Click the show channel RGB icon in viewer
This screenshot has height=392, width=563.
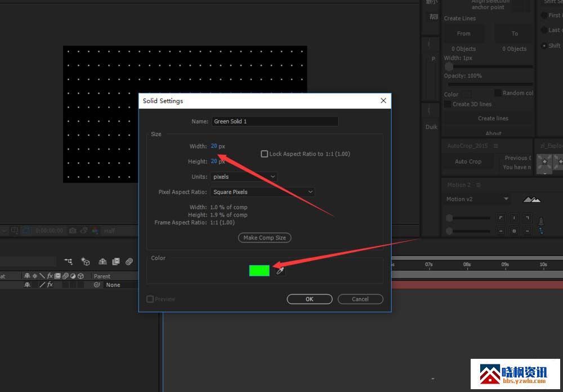pos(95,231)
